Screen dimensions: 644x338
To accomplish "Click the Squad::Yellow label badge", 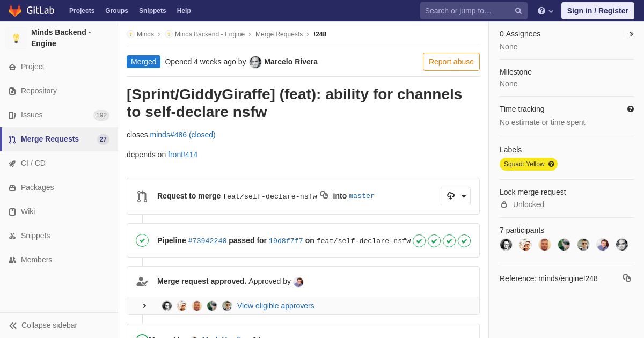I will (x=524, y=164).
